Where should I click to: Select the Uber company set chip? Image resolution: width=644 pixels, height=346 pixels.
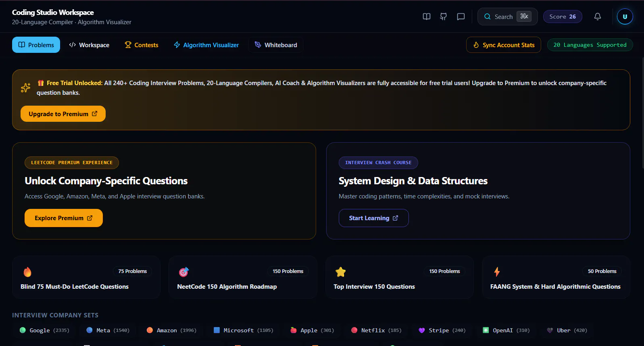pyautogui.click(x=567, y=330)
